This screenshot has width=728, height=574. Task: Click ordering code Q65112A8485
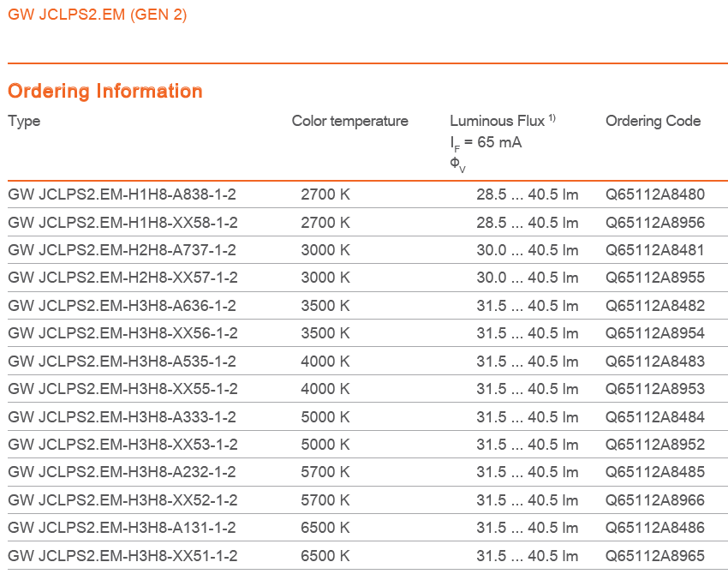tap(655, 472)
